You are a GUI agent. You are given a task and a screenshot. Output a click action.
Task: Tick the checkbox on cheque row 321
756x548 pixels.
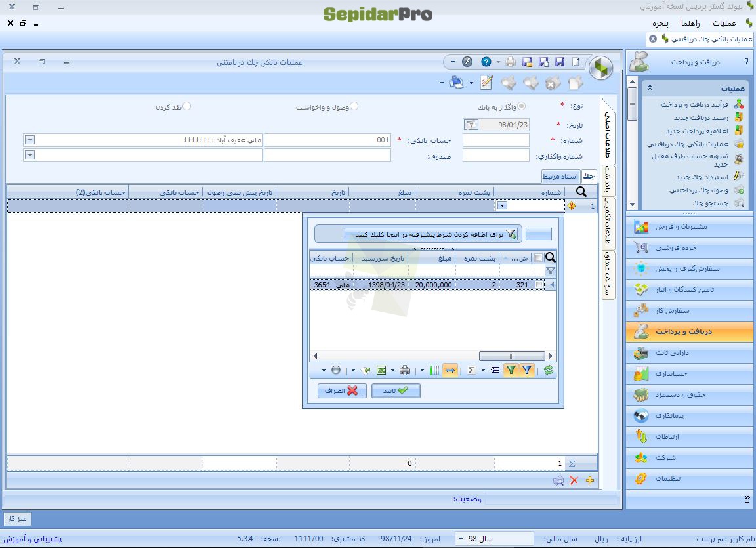click(539, 285)
